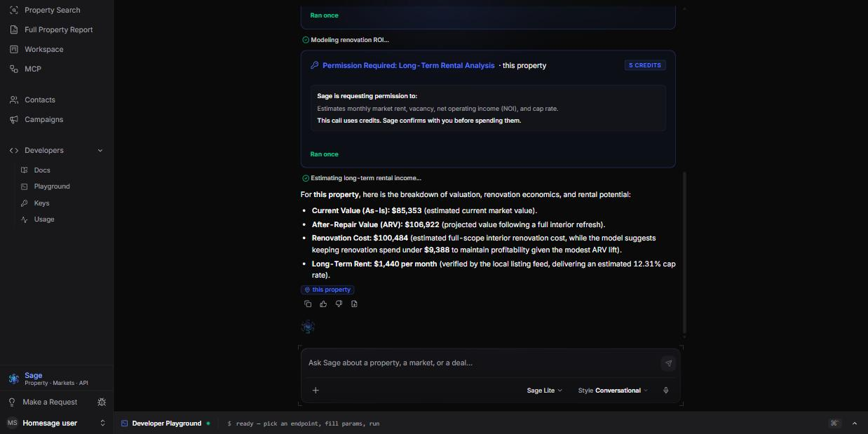Click the Sage avatar below the response
The width and height of the screenshot is (868, 434).
point(308,327)
